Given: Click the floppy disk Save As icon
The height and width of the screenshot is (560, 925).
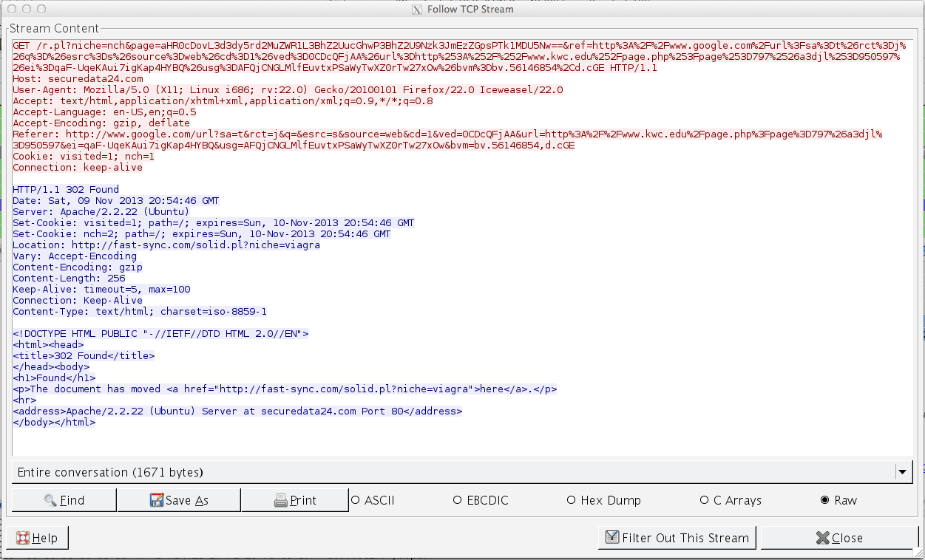Looking at the screenshot, I should 156,500.
